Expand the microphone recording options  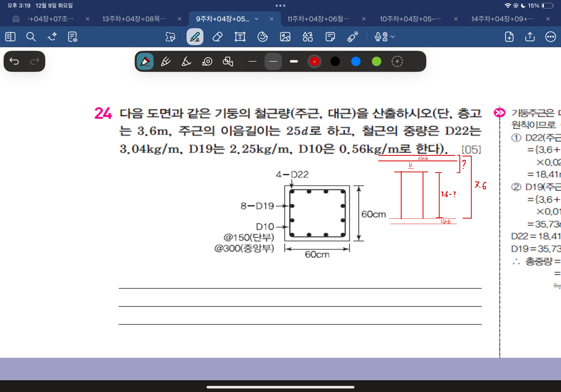pyautogui.click(x=393, y=37)
